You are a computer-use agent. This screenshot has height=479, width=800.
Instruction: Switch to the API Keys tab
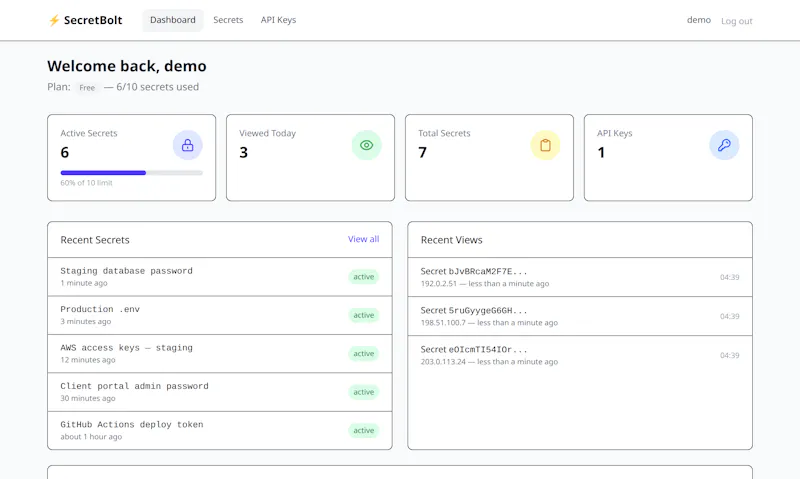[x=279, y=20]
